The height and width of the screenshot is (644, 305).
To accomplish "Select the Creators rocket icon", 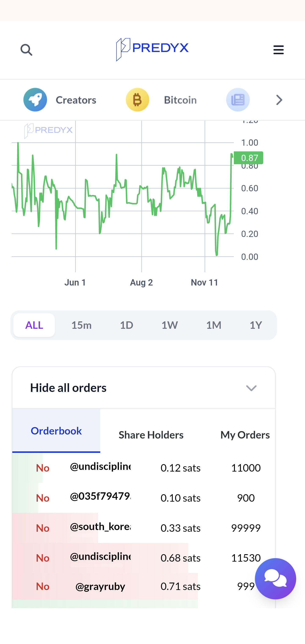I will (35, 100).
